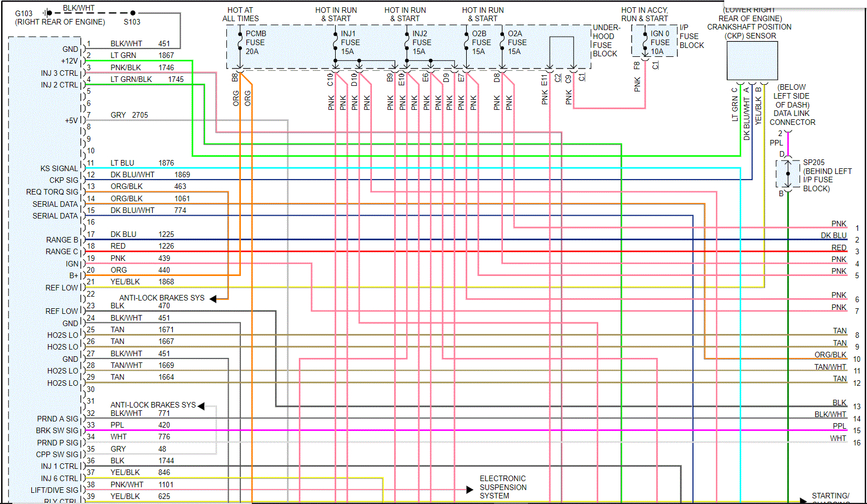867x504 pixels.
Task: Select the LIFT/DIVE SIG pin label
Action: 55,490
